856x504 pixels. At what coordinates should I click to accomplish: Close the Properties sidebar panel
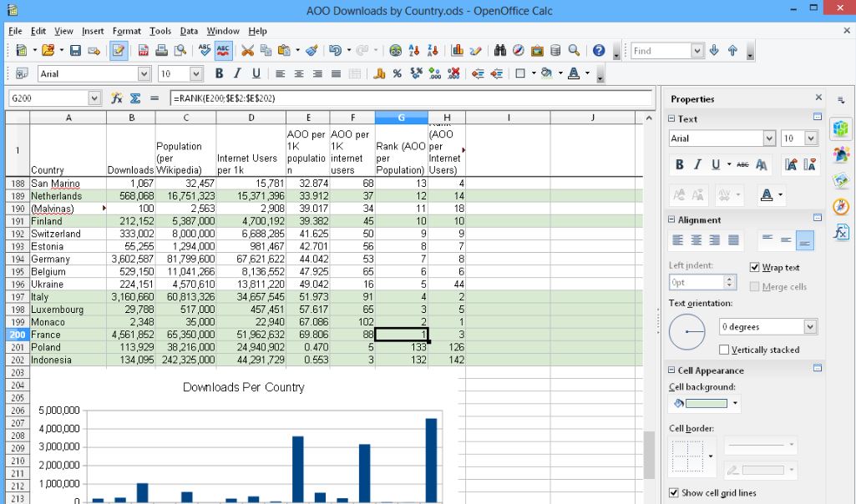point(818,98)
